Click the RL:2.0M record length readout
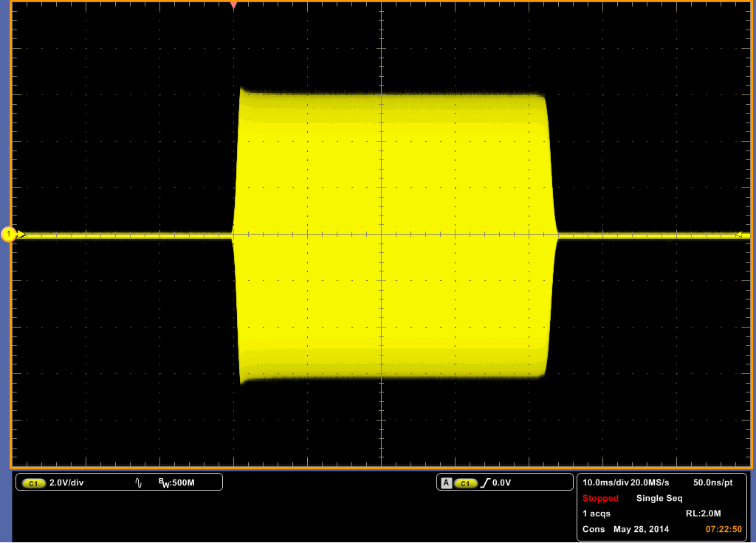Image resolution: width=756 pixels, height=543 pixels. pyautogui.click(x=703, y=513)
